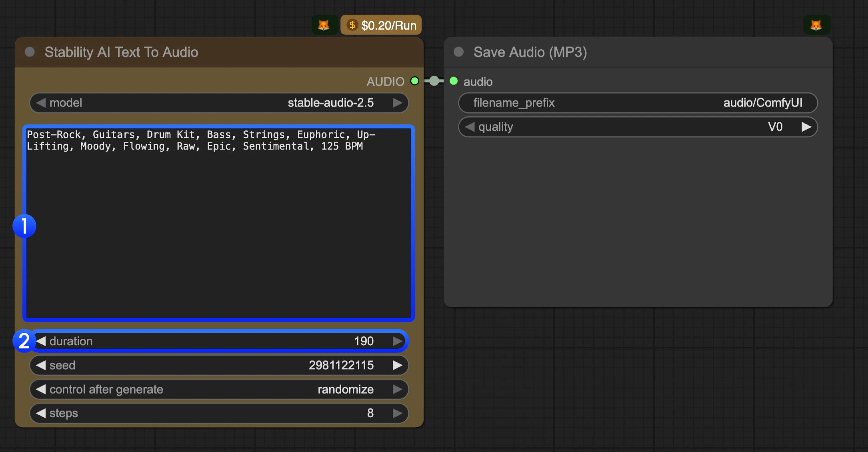Image resolution: width=868 pixels, height=452 pixels.
Task: Increase the steps value
Action: [397, 413]
